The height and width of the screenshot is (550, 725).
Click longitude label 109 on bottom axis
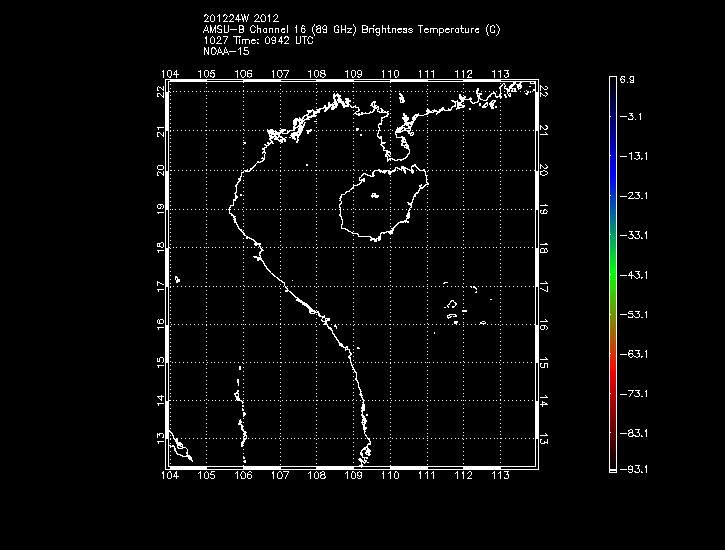pos(352,477)
